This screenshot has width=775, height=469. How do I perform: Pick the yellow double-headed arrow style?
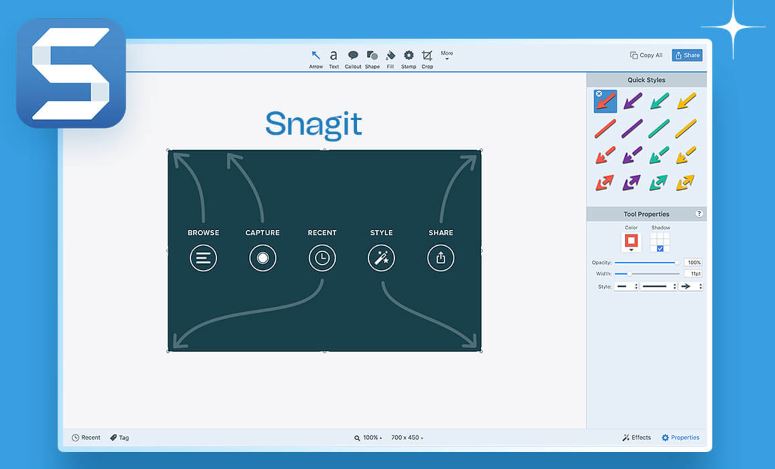[686, 183]
